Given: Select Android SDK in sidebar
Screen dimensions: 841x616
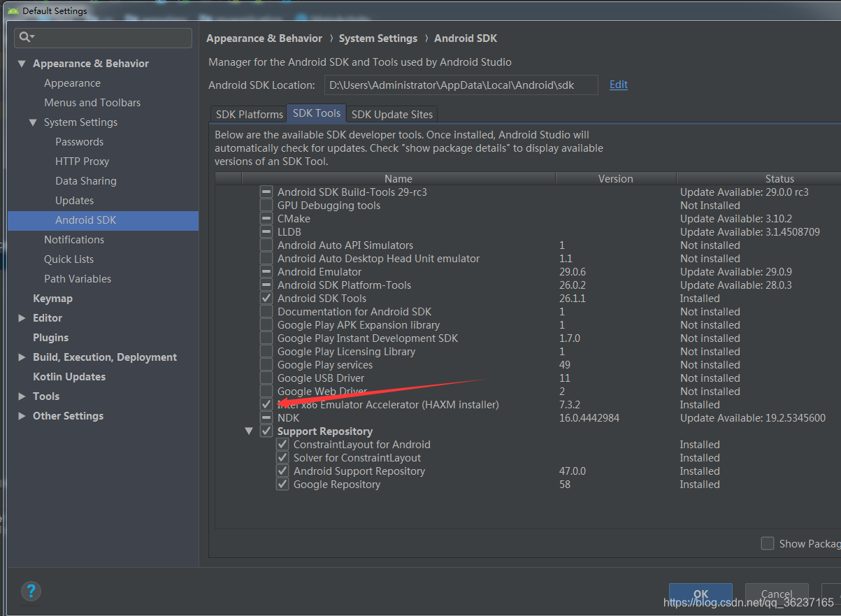Looking at the screenshot, I should click(x=103, y=220).
